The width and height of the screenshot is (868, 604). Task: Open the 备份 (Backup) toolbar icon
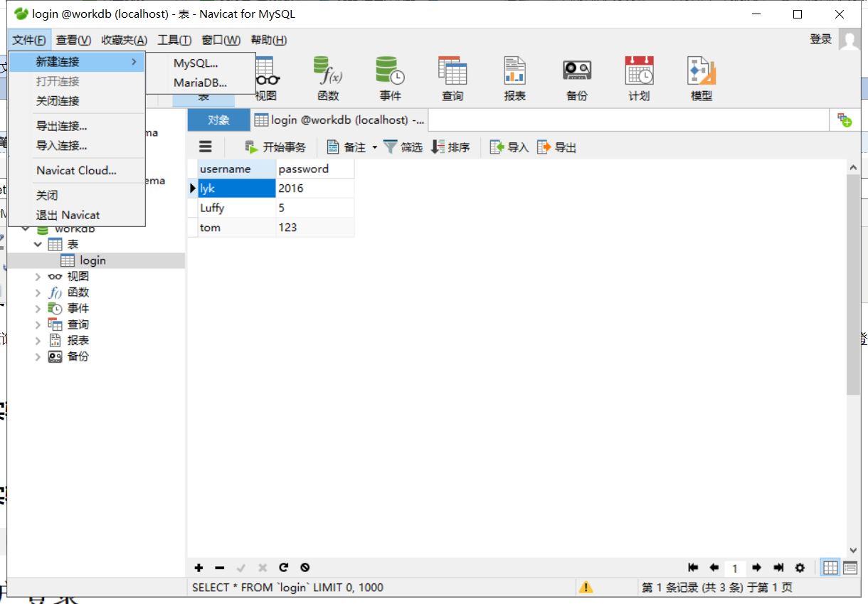[x=577, y=78]
